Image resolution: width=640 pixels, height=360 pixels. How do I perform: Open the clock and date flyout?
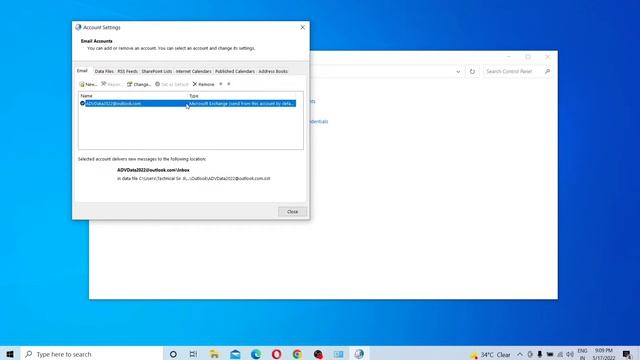pos(604,354)
